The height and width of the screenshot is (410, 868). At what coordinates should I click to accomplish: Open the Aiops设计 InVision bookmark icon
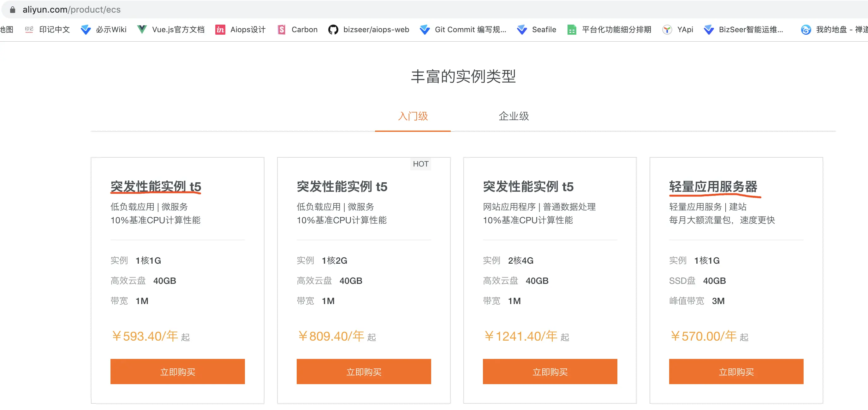[220, 30]
